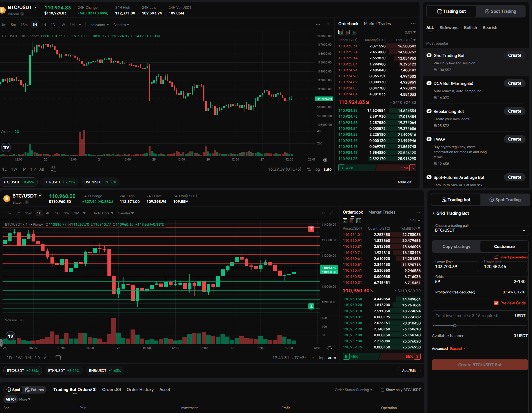Click the 47% buy / 53% sell ratio bar
Screen dimensions: 532x413
click(x=377, y=168)
